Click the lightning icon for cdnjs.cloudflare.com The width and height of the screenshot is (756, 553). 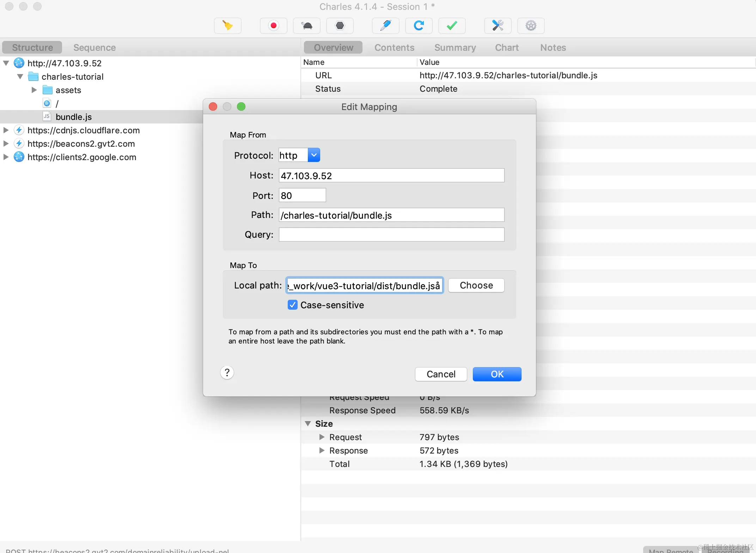coord(19,130)
